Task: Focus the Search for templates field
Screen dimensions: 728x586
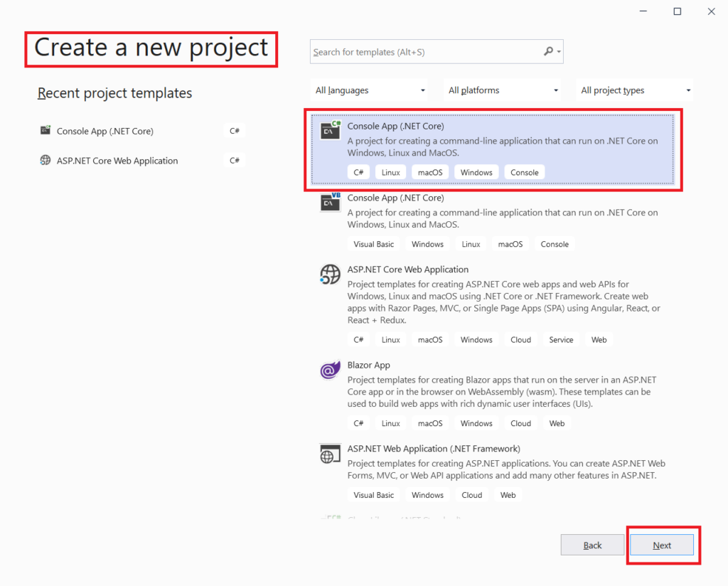Action: (x=437, y=51)
